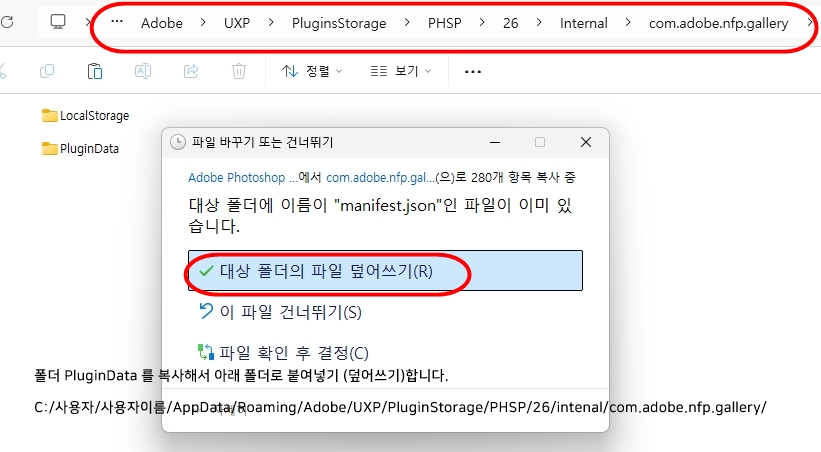The height and width of the screenshot is (452, 821).
Task: Click the paste clipboard icon
Action: pos(95,71)
